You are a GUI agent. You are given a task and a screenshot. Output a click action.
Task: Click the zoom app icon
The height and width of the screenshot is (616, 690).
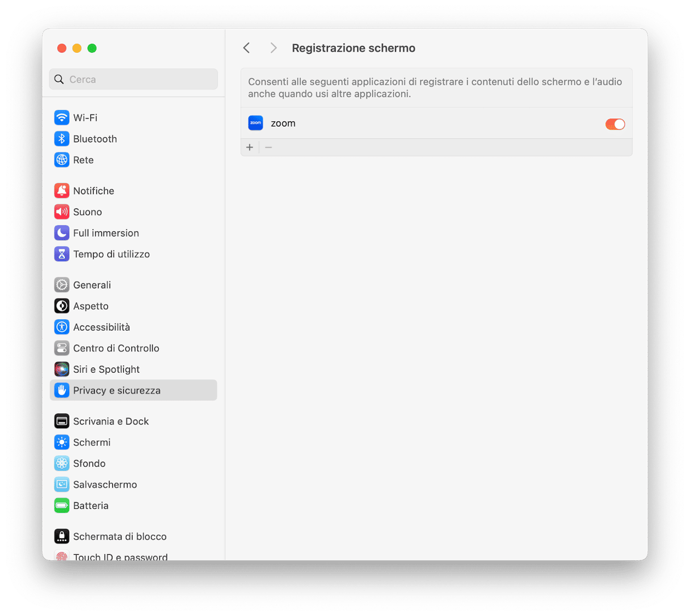[x=255, y=123]
